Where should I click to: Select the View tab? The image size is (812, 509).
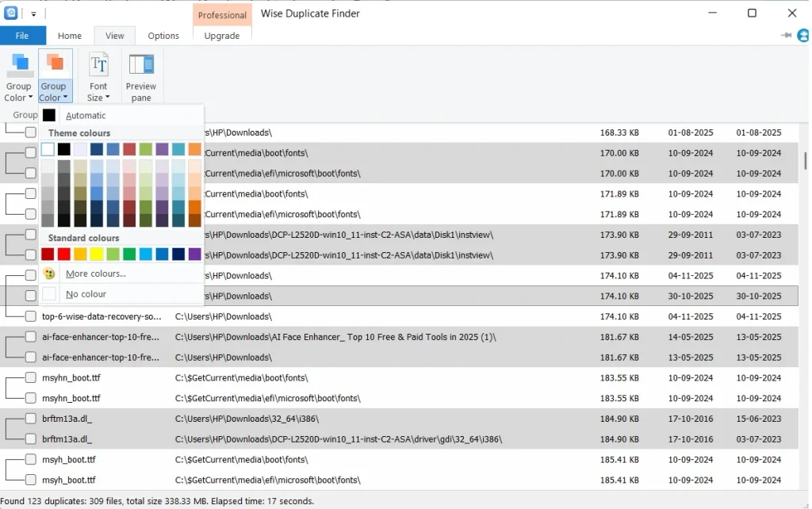click(114, 36)
